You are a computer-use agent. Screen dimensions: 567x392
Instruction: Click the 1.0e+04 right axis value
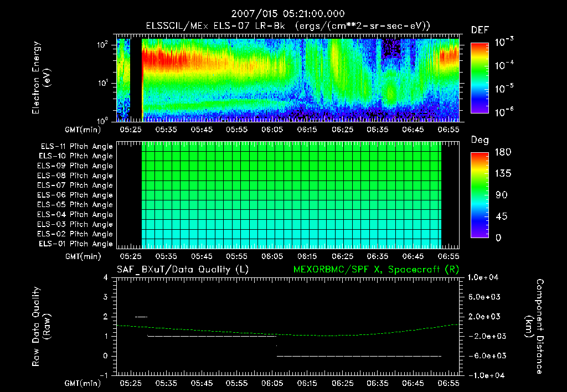(483, 278)
